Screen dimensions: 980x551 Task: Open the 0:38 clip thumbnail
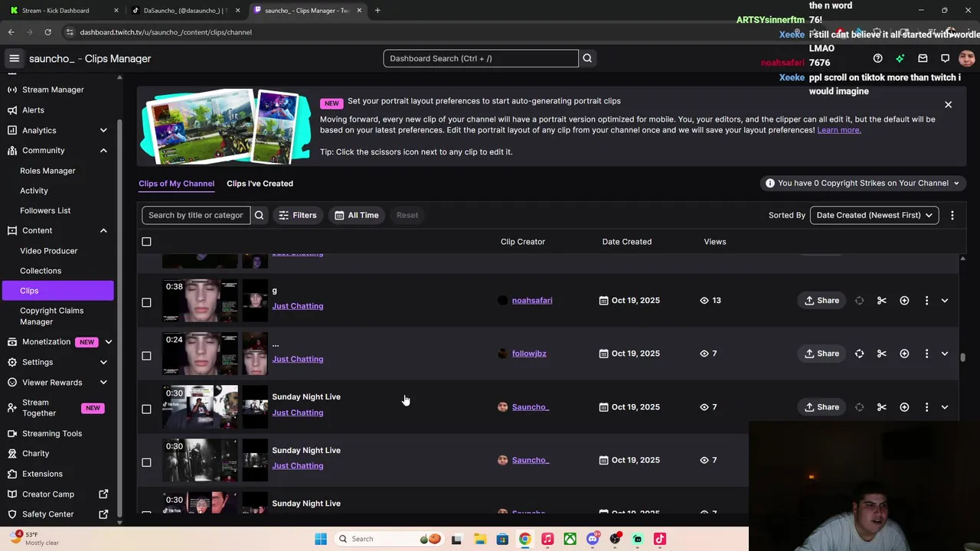(x=201, y=300)
